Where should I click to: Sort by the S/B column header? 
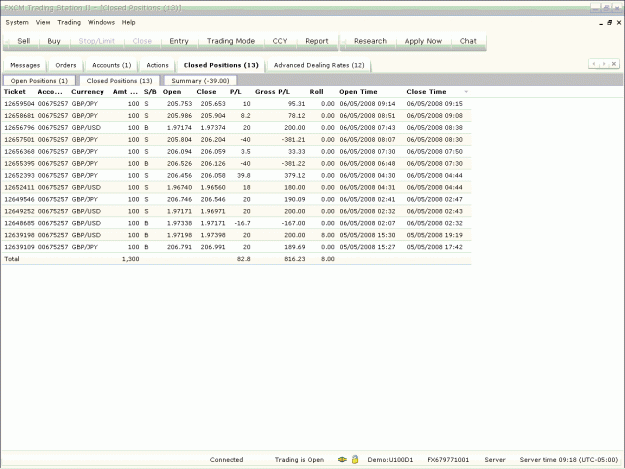pos(150,92)
